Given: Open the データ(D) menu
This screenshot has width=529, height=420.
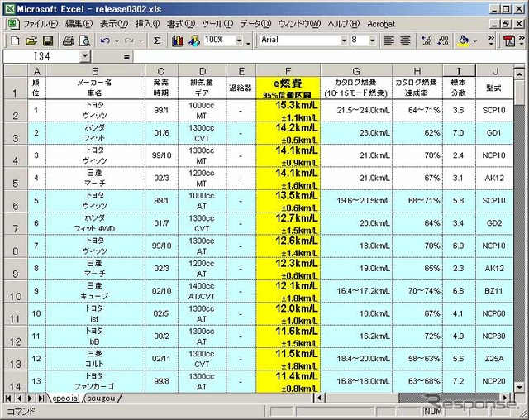Looking at the screenshot, I should coord(255,24).
